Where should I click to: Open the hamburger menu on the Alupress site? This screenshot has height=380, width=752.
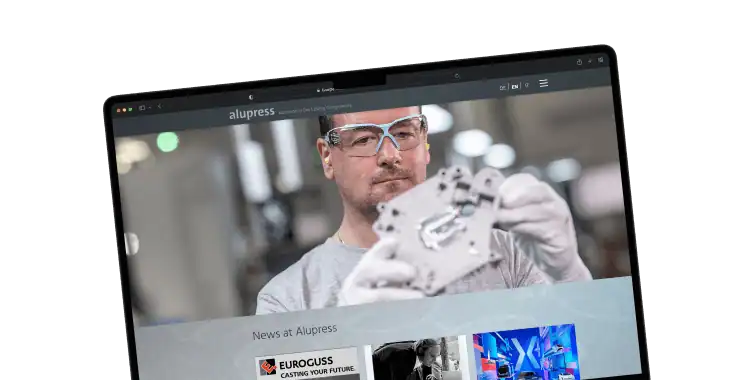point(543,83)
